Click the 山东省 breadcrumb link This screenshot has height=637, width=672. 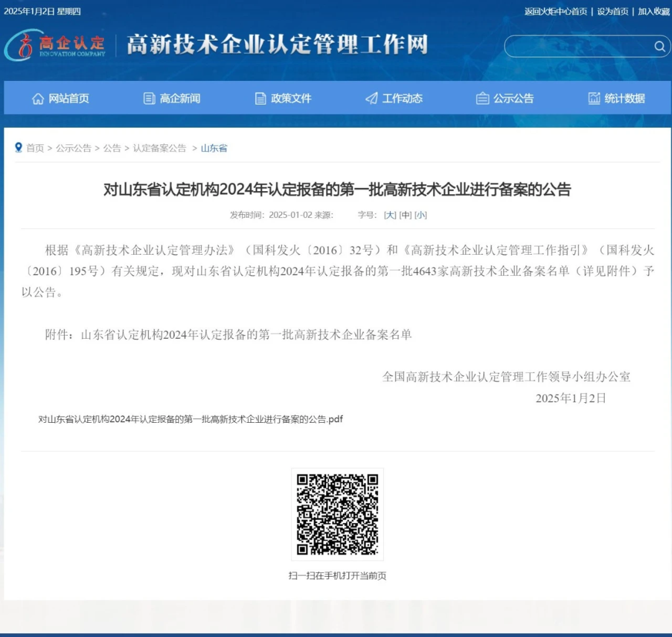[x=213, y=148]
